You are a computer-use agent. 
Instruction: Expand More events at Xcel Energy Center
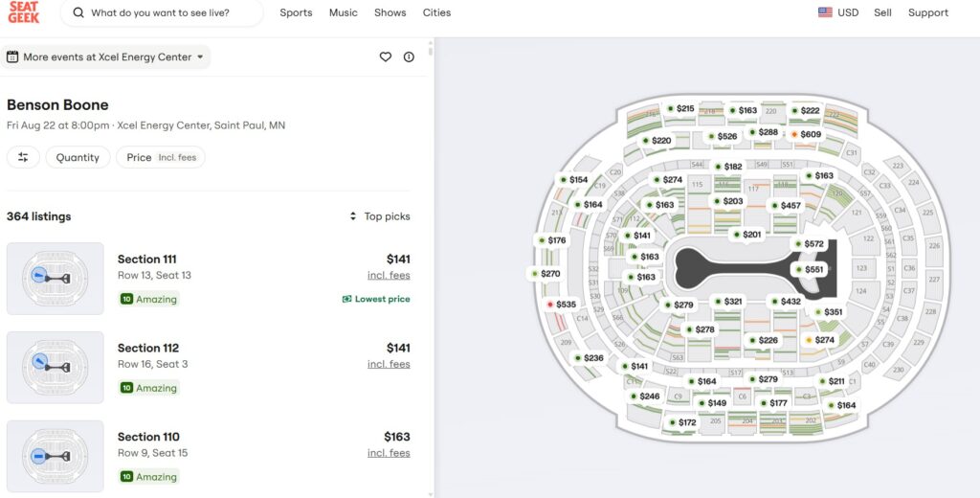click(x=105, y=57)
